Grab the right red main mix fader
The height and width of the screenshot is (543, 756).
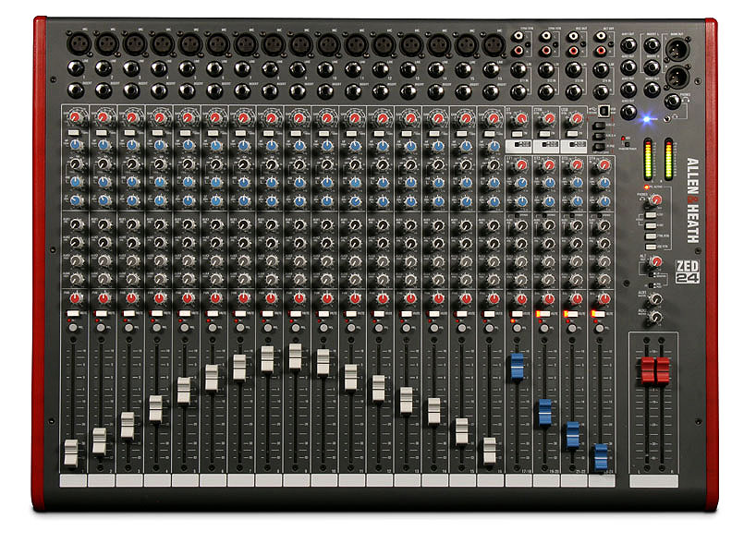pyautogui.click(x=663, y=371)
